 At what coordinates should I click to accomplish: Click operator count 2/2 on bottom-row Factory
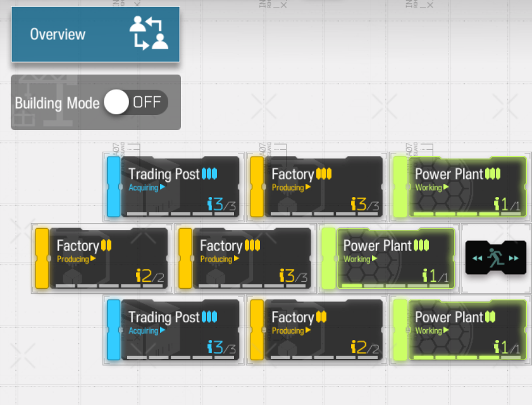click(x=365, y=347)
